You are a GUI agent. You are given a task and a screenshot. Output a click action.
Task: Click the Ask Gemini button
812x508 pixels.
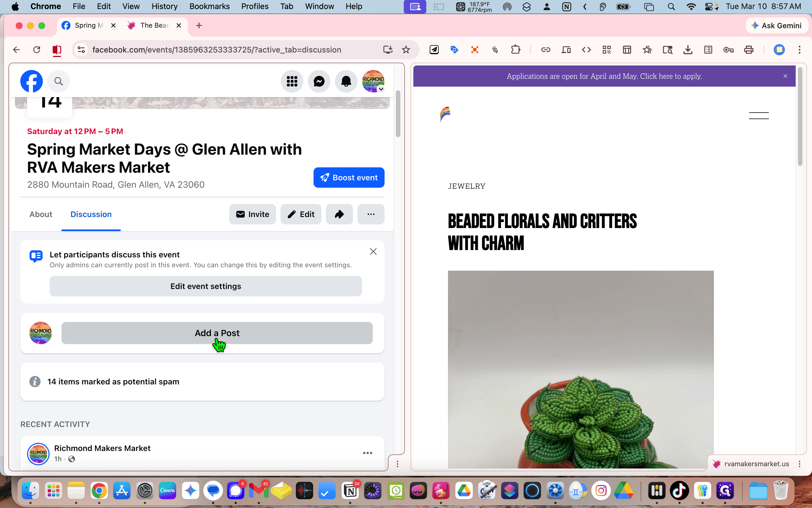point(776,25)
